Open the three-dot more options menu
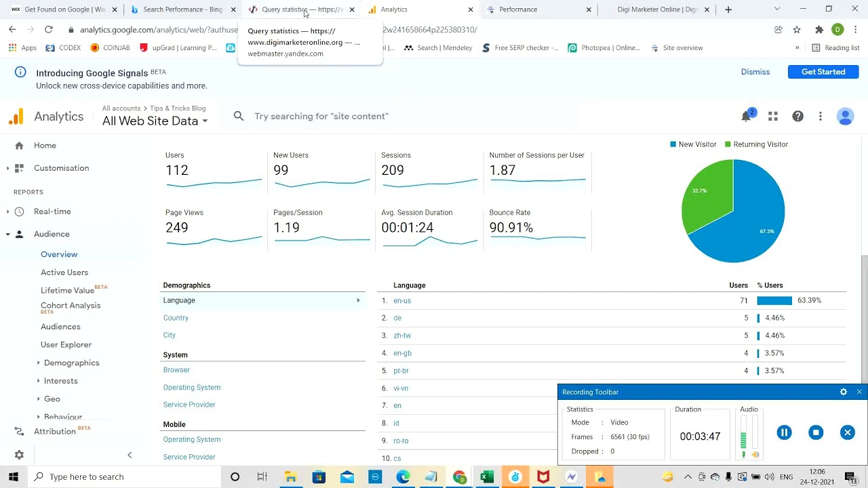Image resolution: width=868 pixels, height=488 pixels. click(820, 117)
